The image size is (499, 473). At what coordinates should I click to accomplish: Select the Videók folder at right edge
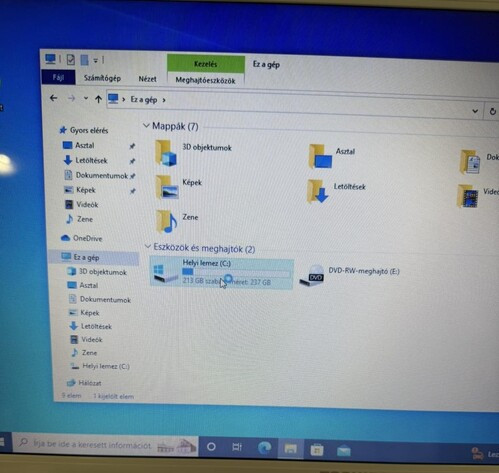pos(477,196)
